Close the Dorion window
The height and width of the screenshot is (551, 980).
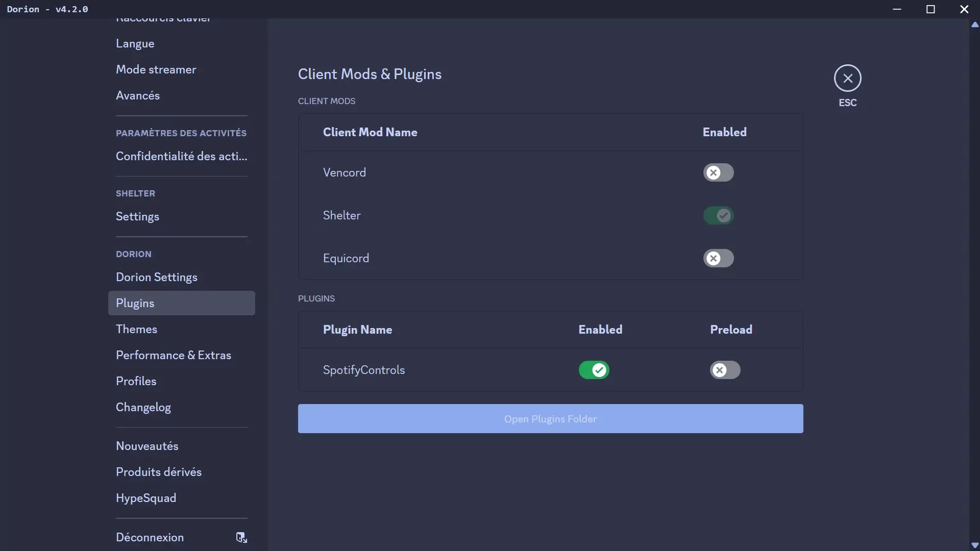[x=964, y=9]
